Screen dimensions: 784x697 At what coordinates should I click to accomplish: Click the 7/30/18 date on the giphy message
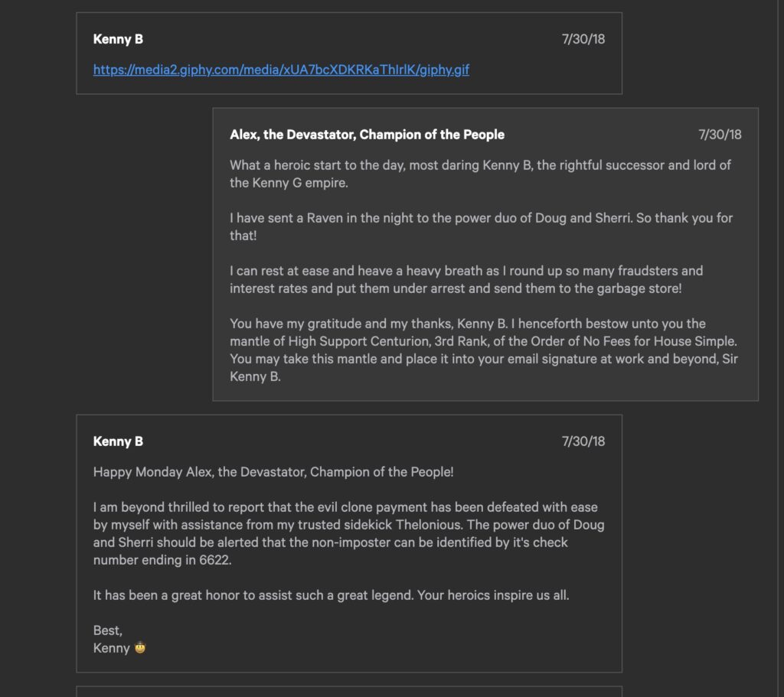[583, 39]
